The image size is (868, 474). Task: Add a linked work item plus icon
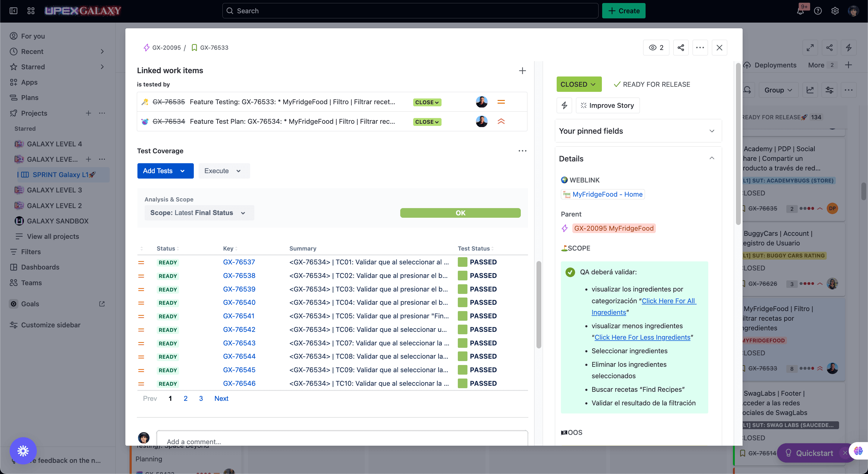pyautogui.click(x=522, y=71)
